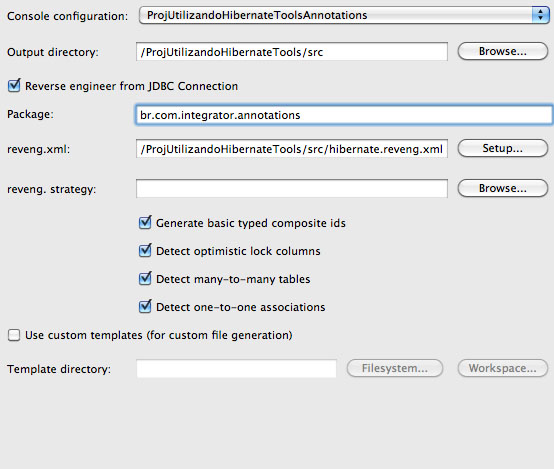Image resolution: width=554 pixels, height=469 pixels.
Task: Uncheck Detect one-to-one associations
Action: [145, 306]
